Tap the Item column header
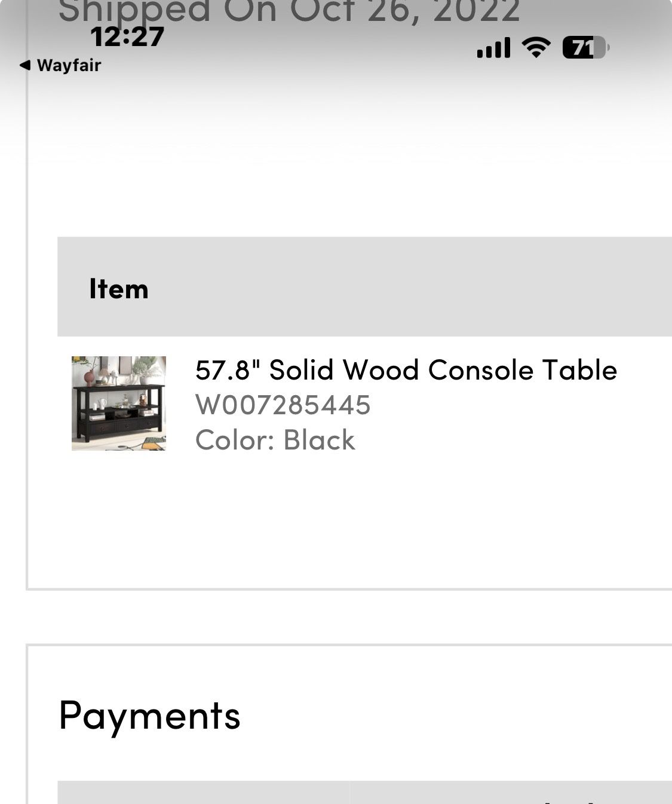Image resolution: width=672 pixels, height=804 pixels. pos(118,289)
